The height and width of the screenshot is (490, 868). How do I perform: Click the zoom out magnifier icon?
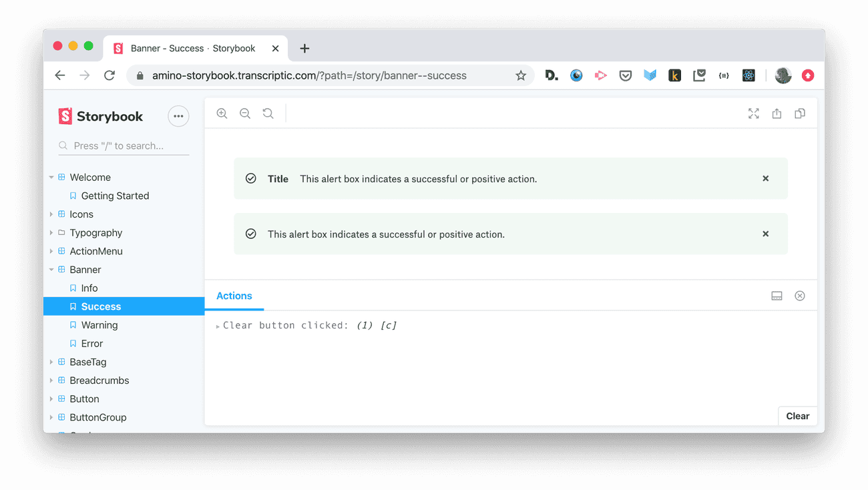(x=245, y=113)
